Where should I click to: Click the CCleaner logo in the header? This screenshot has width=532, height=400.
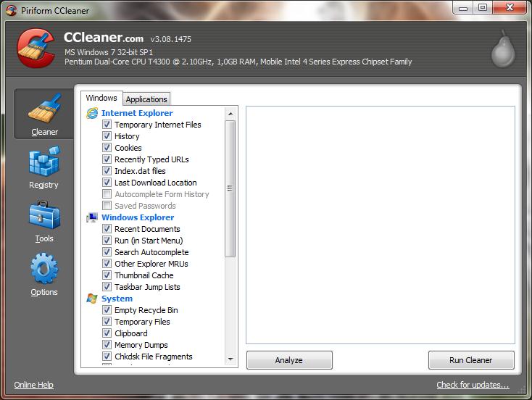tap(36, 48)
